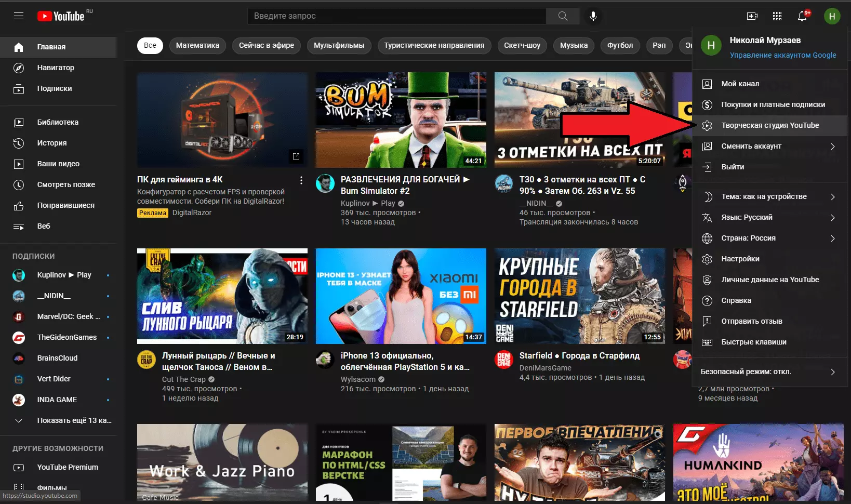Go to Подписки in the sidebar
The width and height of the screenshot is (851, 504).
pyautogui.click(x=58, y=88)
